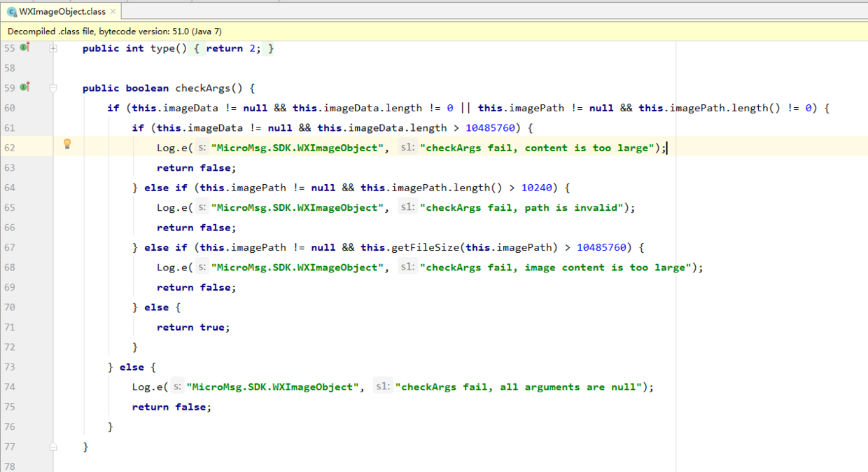This screenshot has width=868, height=472.
Task: Click the checkArgs method name on line 59
Action: click(202, 88)
